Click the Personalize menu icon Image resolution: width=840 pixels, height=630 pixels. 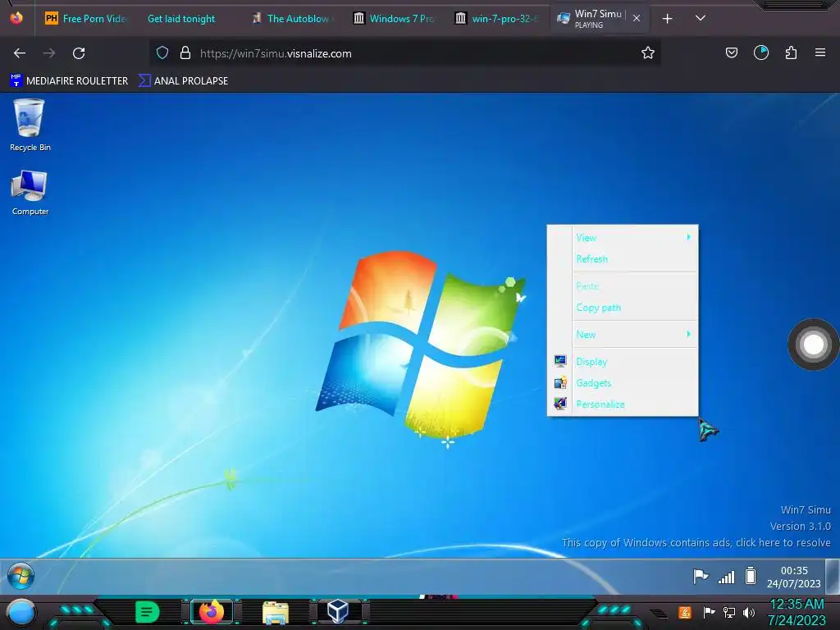coord(560,404)
